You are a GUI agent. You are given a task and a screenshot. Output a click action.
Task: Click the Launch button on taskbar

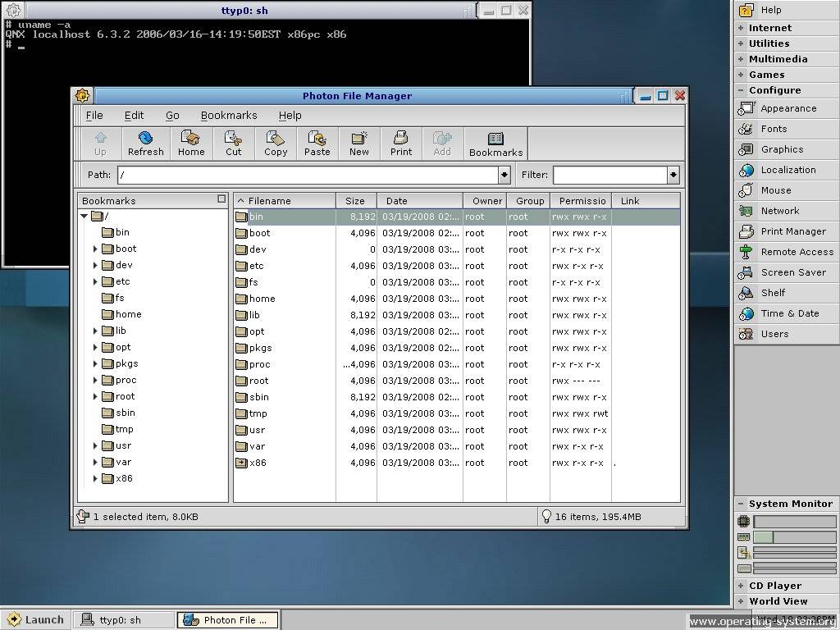(x=36, y=620)
